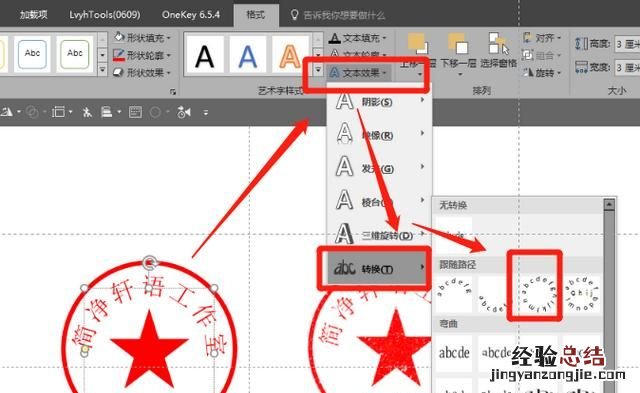This screenshot has width=640, height=393.
Task: Choose the button follow path transform
Action: [x=582, y=293]
